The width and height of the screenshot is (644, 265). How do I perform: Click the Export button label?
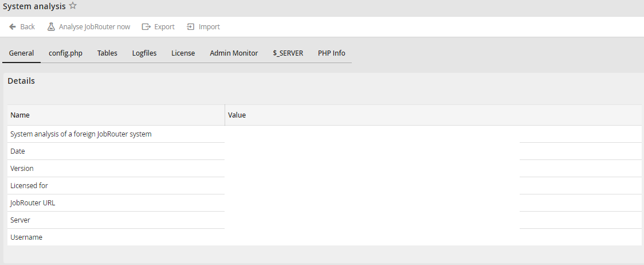point(164,27)
